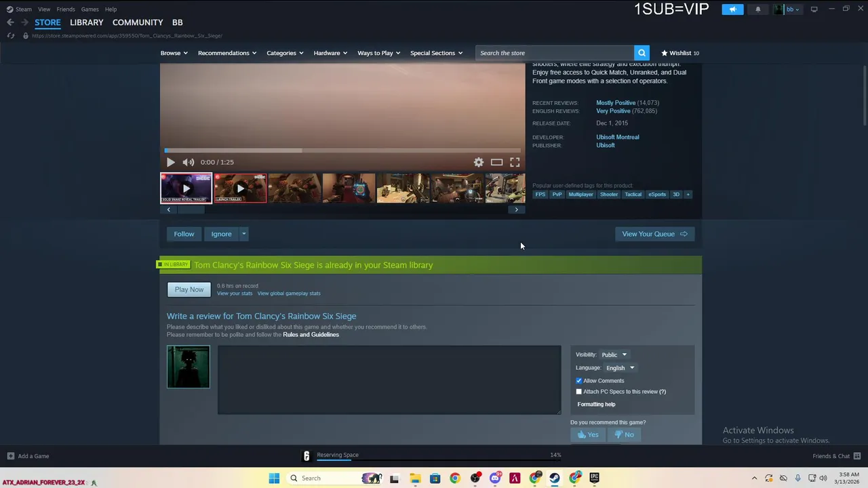Switch to the STORE tab

[47, 22]
